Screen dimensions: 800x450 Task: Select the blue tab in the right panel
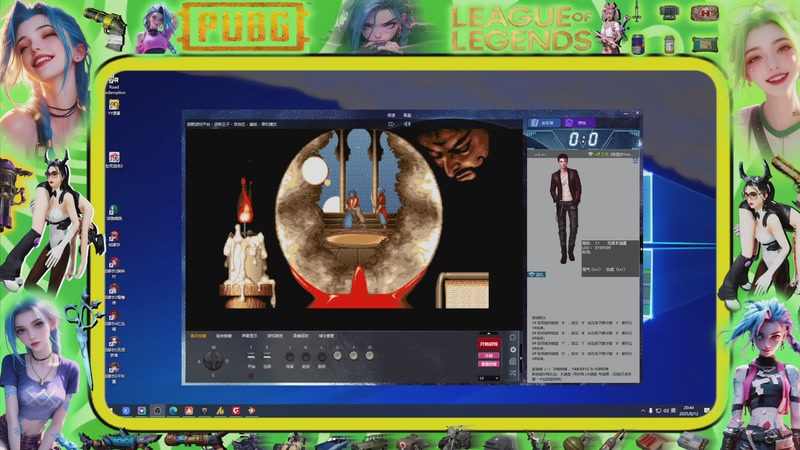pyautogui.click(x=544, y=123)
